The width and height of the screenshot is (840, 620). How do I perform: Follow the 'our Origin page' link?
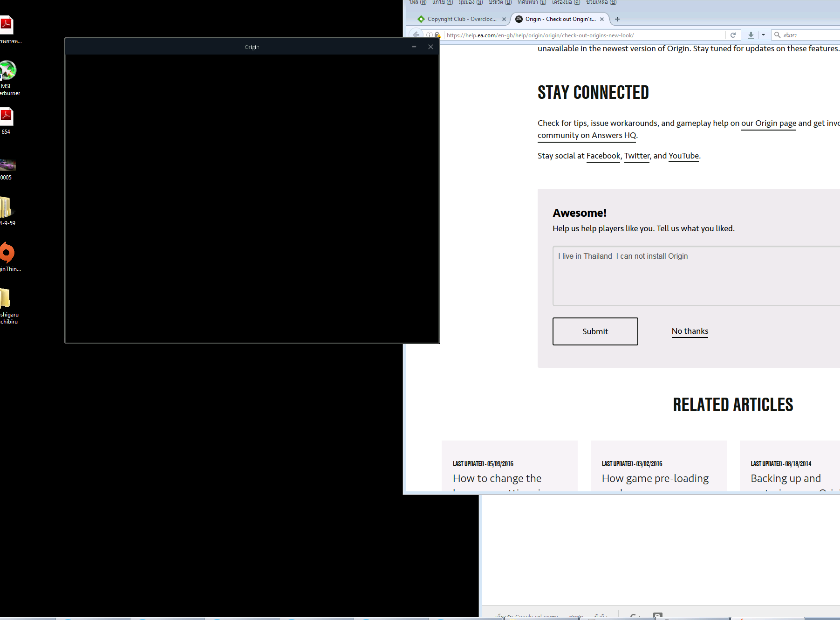[769, 124]
